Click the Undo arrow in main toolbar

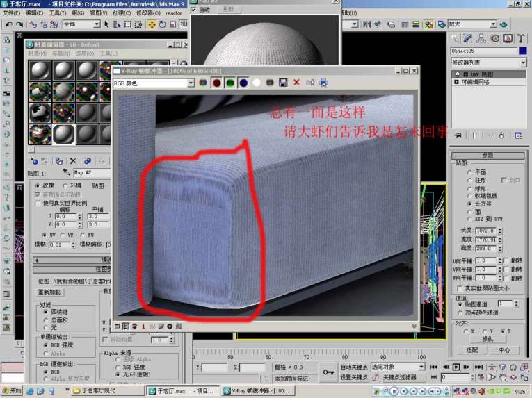[x=8, y=24]
